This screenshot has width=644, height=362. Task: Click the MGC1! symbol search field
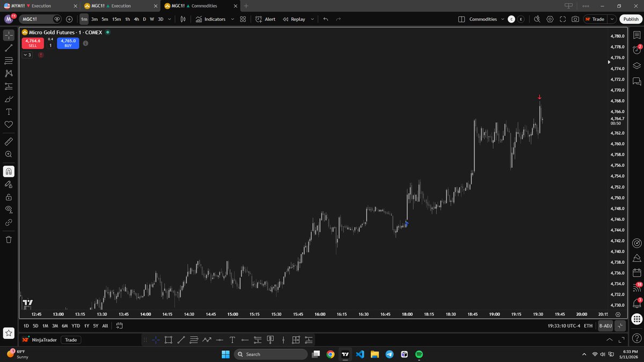pyautogui.click(x=41, y=19)
